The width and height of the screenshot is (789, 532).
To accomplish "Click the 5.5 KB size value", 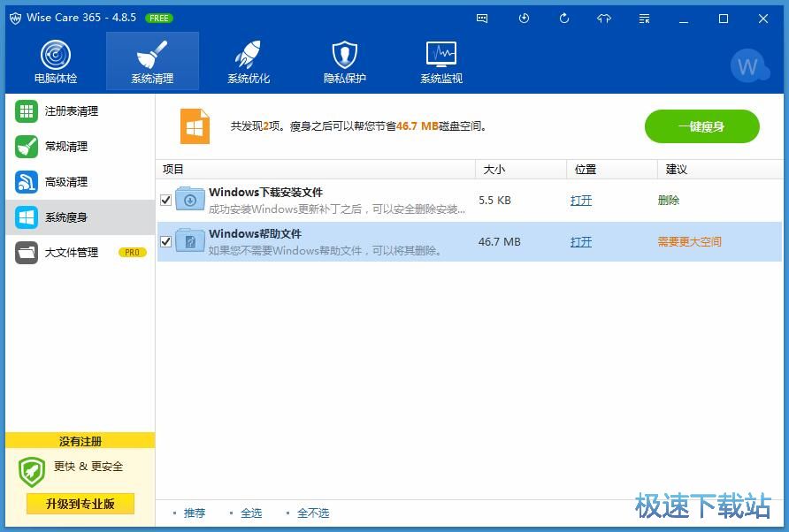I will tap(494, 200).
